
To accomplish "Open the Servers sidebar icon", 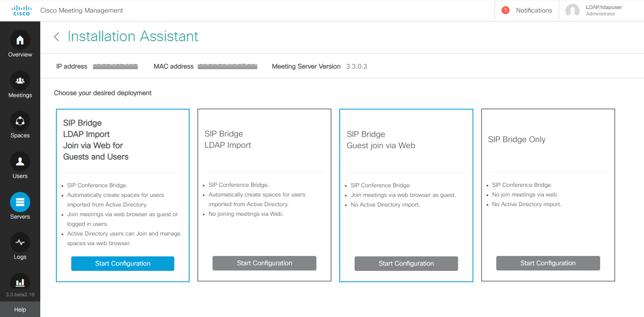I will pos(20,202).
